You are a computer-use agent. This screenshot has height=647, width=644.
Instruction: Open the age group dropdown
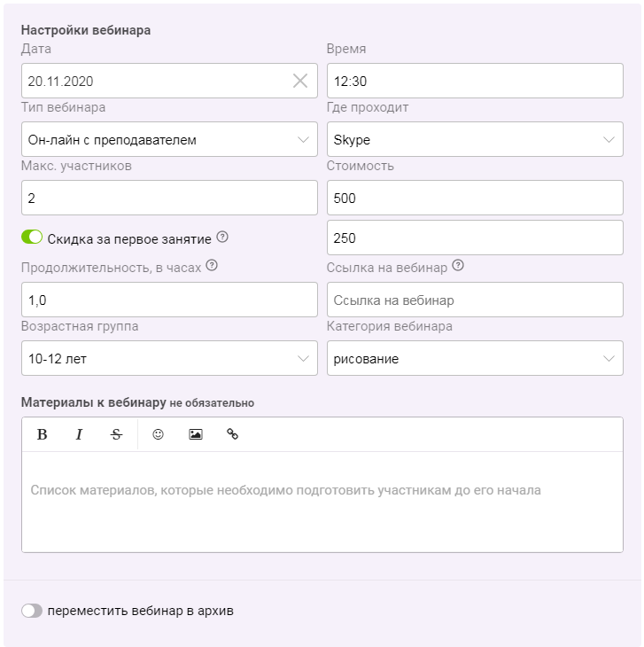169,358
